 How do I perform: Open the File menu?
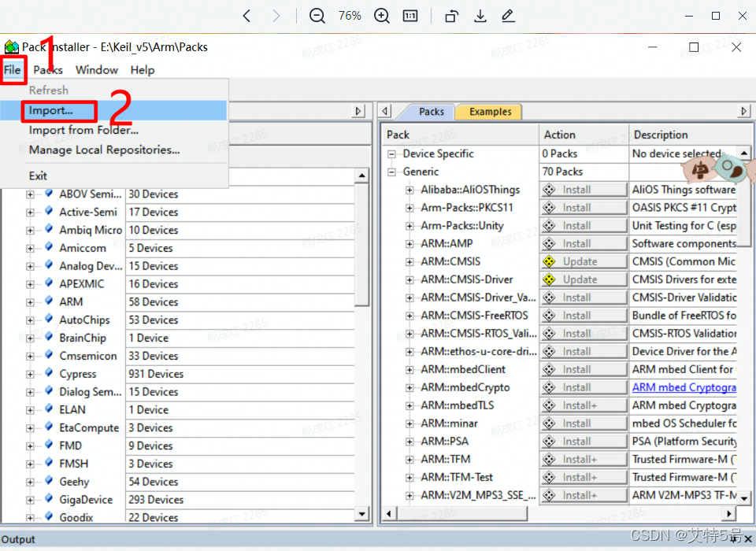[13, 70]
